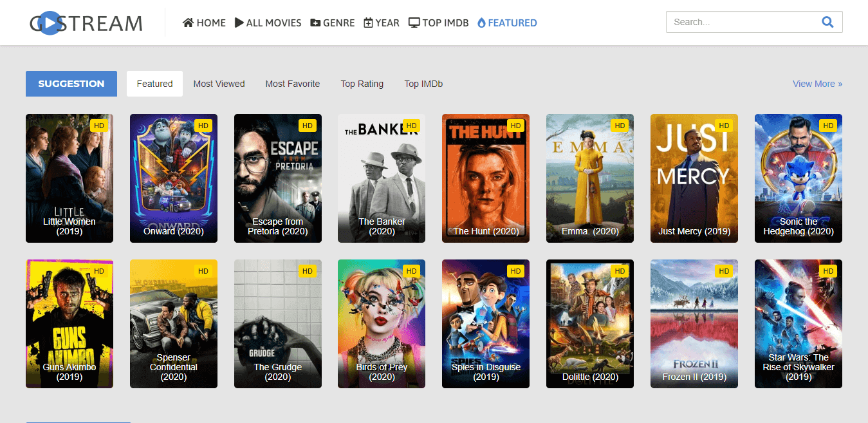Click the HD badge on Just Mercy

click(725, 126)
